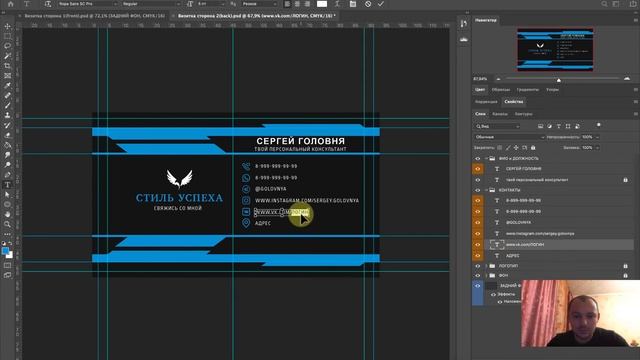Select the Lasso tool

7,46
